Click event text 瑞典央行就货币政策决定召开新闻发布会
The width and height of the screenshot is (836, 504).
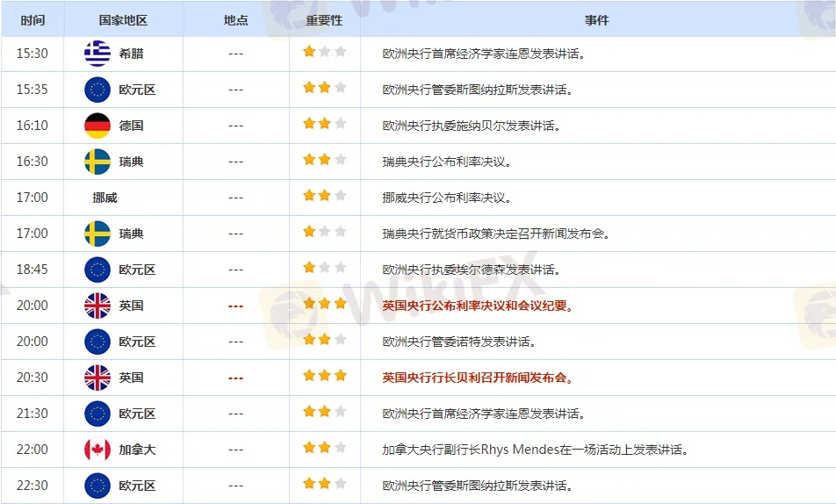(x=496, y=234)
